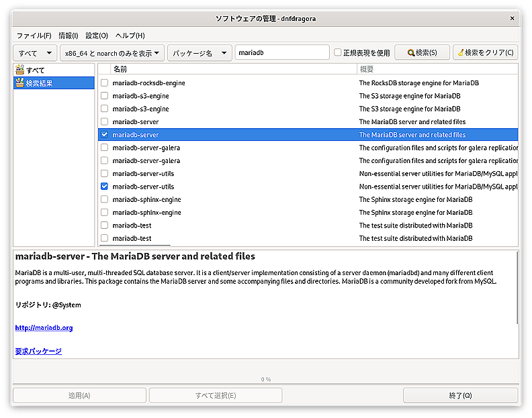Open the すべて filter dropdown
Viewport: 532px width, 418px height.
35,53
